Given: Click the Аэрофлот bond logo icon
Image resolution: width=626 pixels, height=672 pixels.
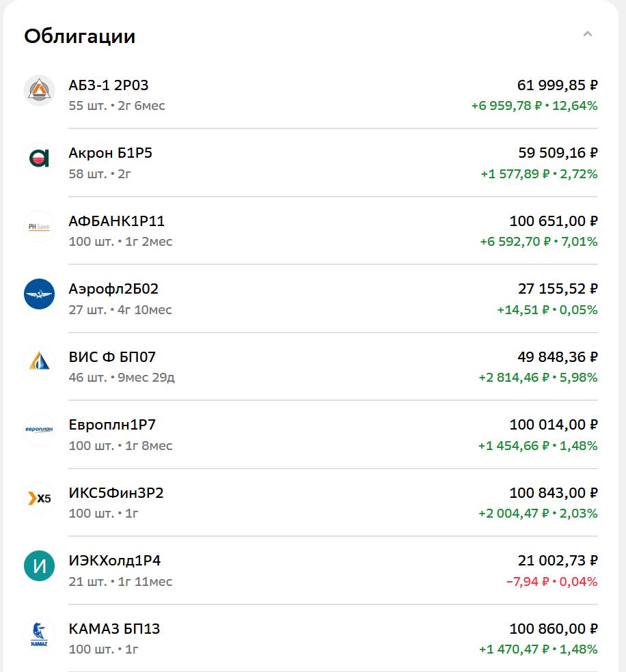Looking at the screenshot, I should tap(39, 294).
